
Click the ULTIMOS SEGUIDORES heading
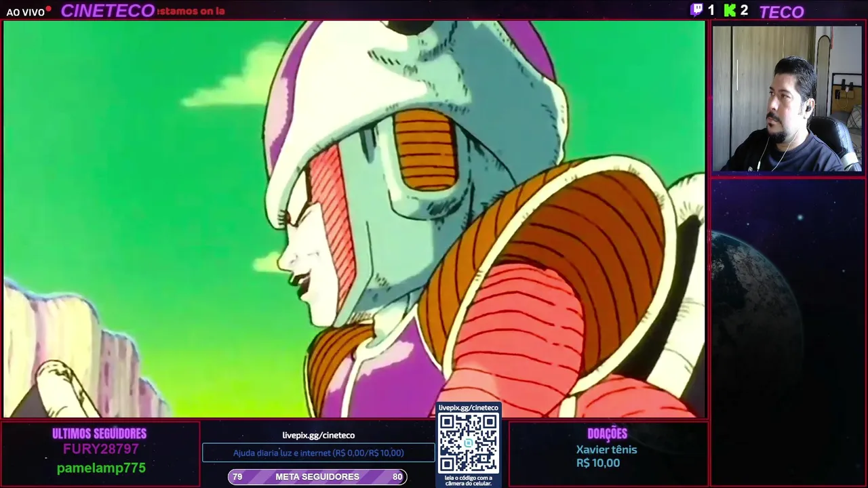[100, 434]
